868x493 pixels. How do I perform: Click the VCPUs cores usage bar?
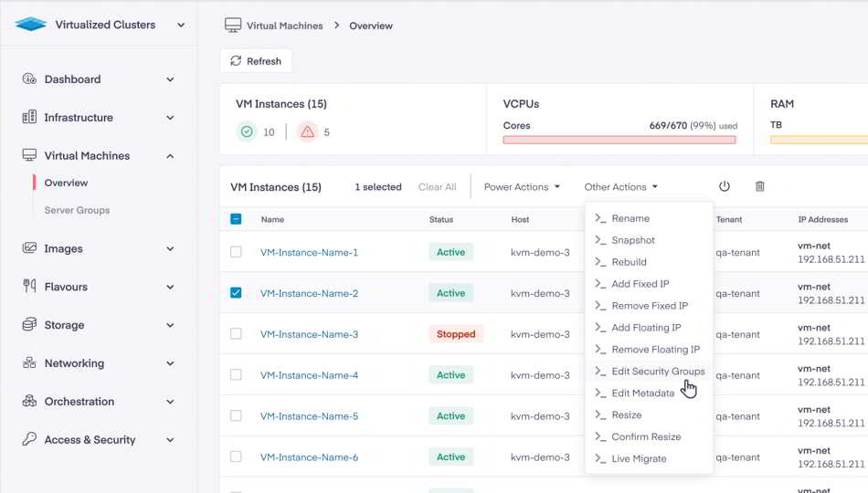(619, 140)
